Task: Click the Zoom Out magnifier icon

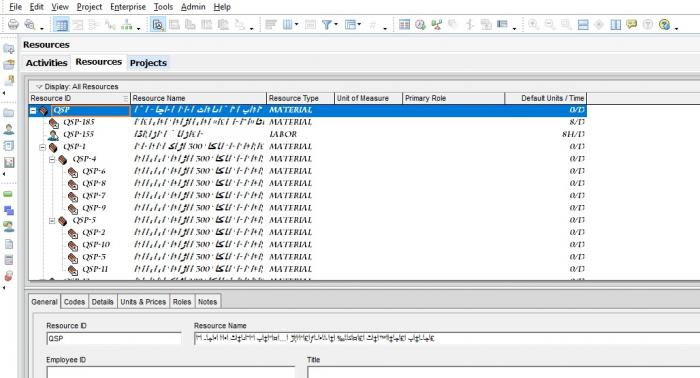Action: (550, 25)
